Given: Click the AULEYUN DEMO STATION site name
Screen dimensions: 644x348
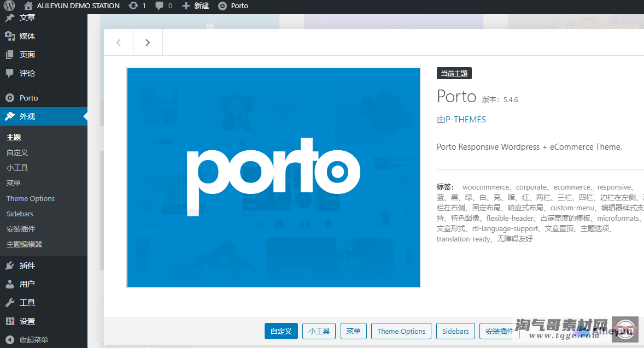Looking at the screenshot, I should [78, 6].
